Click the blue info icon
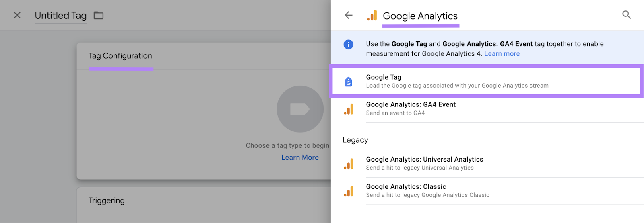This screenshot has width=644, height=223. click(349, 44)
